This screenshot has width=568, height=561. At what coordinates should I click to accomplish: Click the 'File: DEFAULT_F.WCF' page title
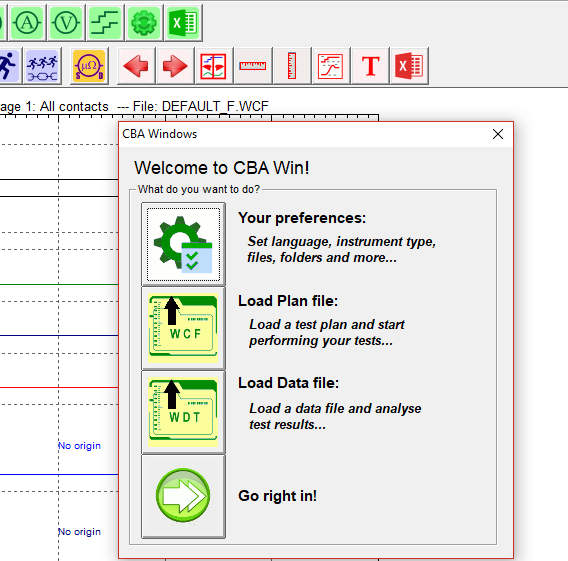click(x=201, y=106)
